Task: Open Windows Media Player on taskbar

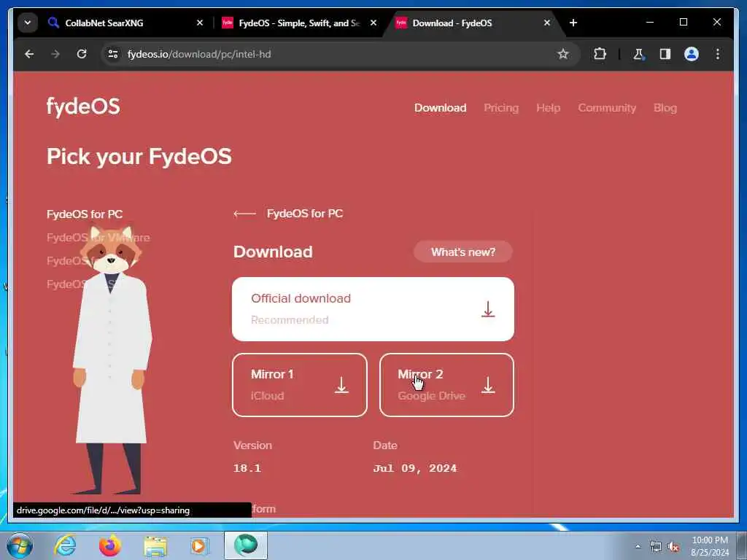Action: [199, 545]
